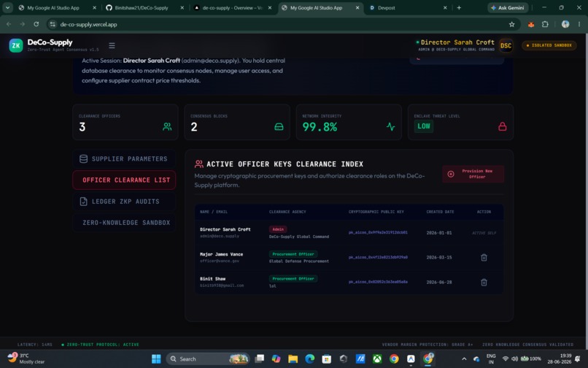Click the address bar URL field
This screenshot has width=588, height=368.
[x=283, y=24]
